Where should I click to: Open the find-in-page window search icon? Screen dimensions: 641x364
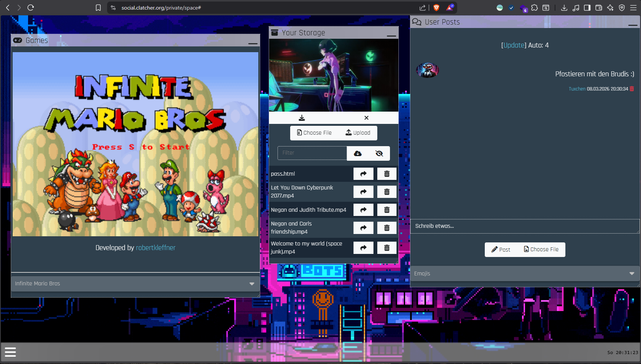[546, 8]
